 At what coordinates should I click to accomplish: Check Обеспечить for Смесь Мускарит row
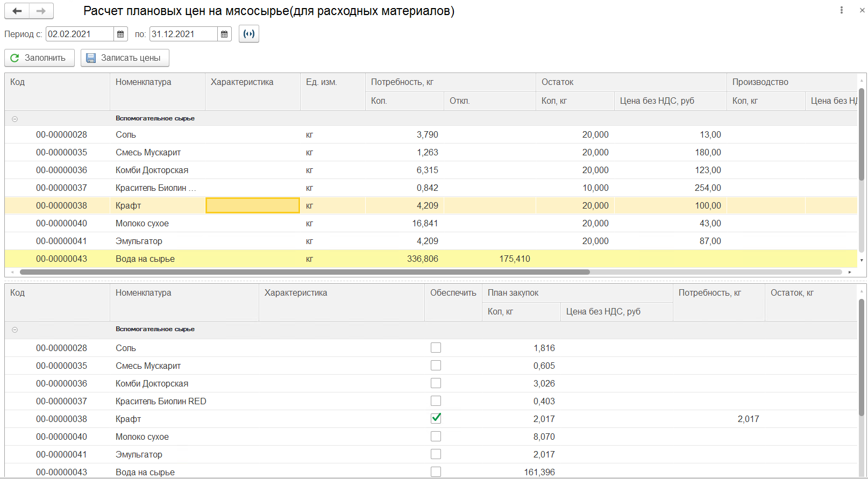coord(436,366)
